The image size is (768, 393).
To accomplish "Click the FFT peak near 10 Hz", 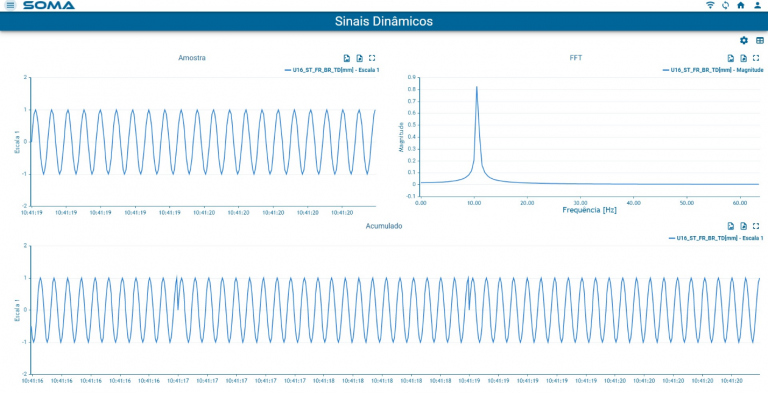I will click(x=476, y=87).
